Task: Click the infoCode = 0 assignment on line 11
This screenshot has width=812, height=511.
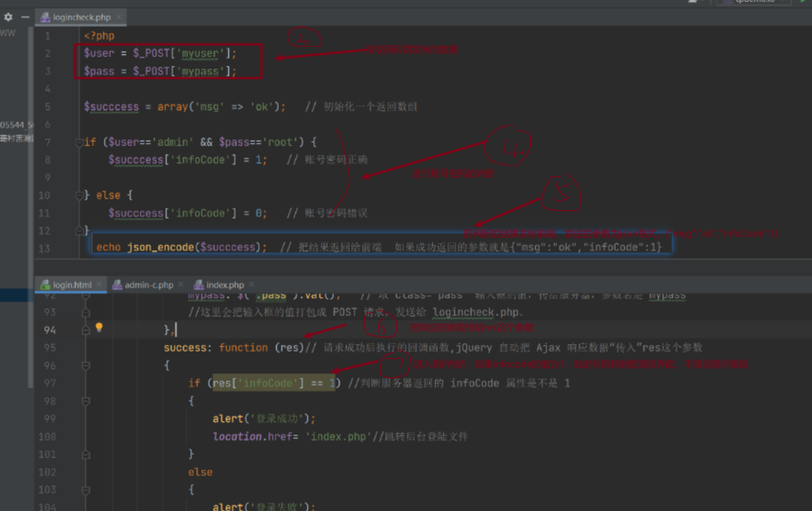Action: [188, 214]
